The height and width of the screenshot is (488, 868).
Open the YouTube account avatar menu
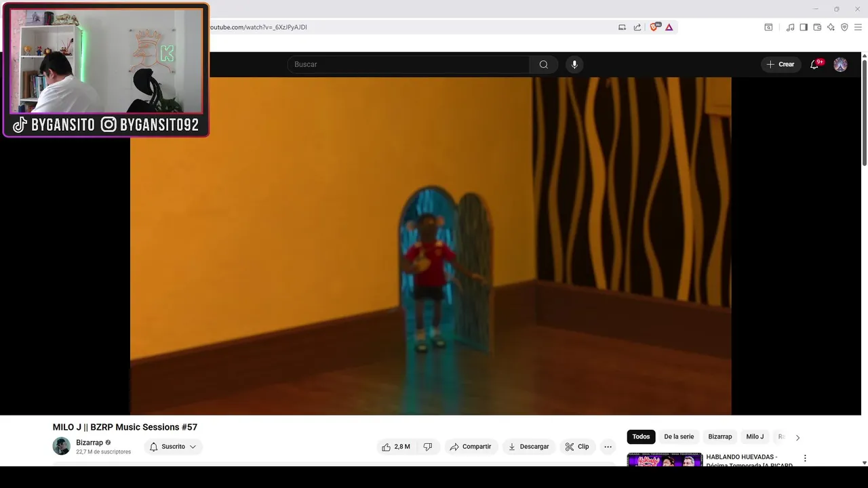pyautogui.click(x=840, y=64)
